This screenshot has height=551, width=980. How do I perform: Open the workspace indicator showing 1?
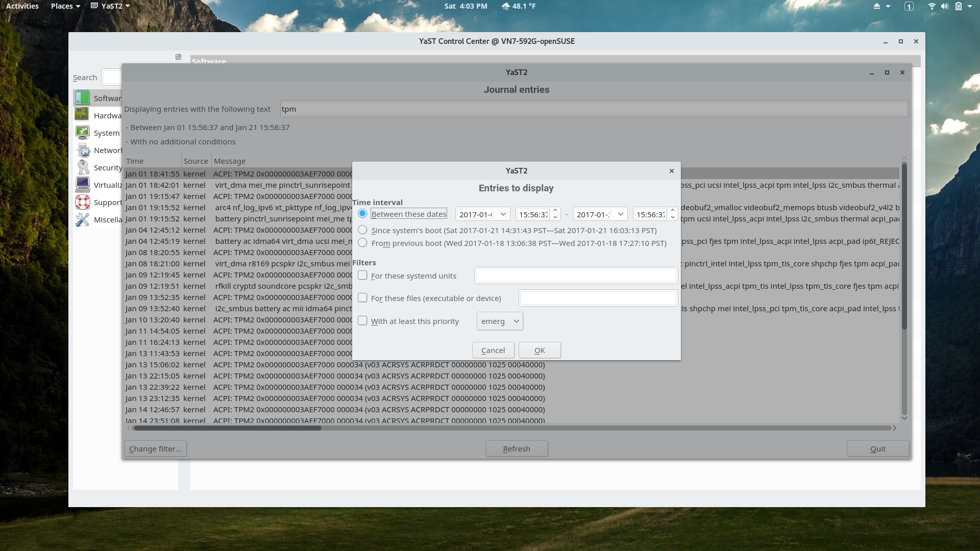coord(909,6)
